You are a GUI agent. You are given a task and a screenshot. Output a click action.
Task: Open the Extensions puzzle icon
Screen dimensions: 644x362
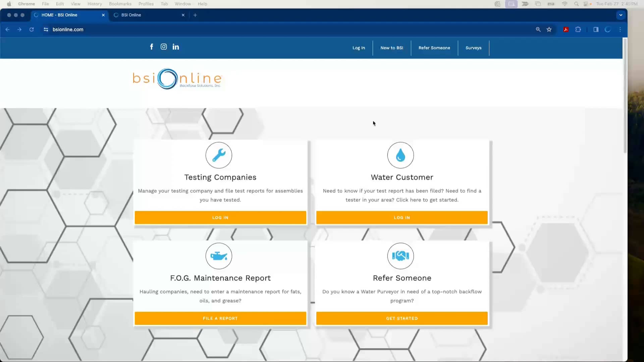pyautogui.click(x=578, y=29)
